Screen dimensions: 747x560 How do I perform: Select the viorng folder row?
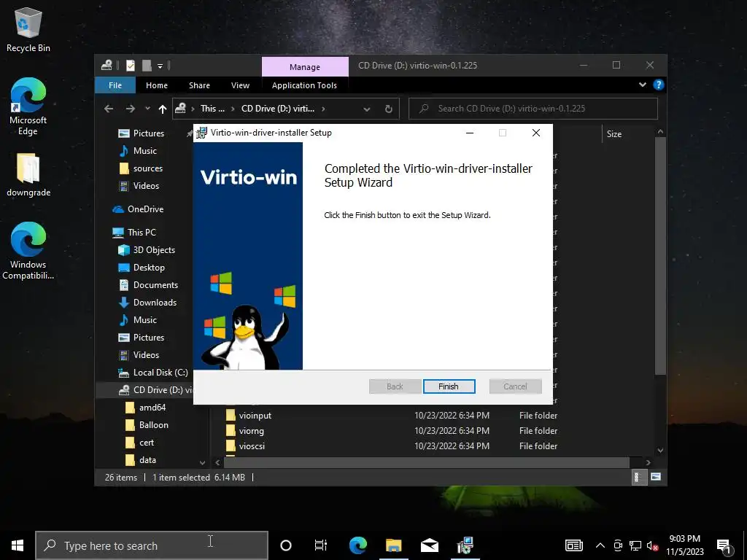[391, 430]
